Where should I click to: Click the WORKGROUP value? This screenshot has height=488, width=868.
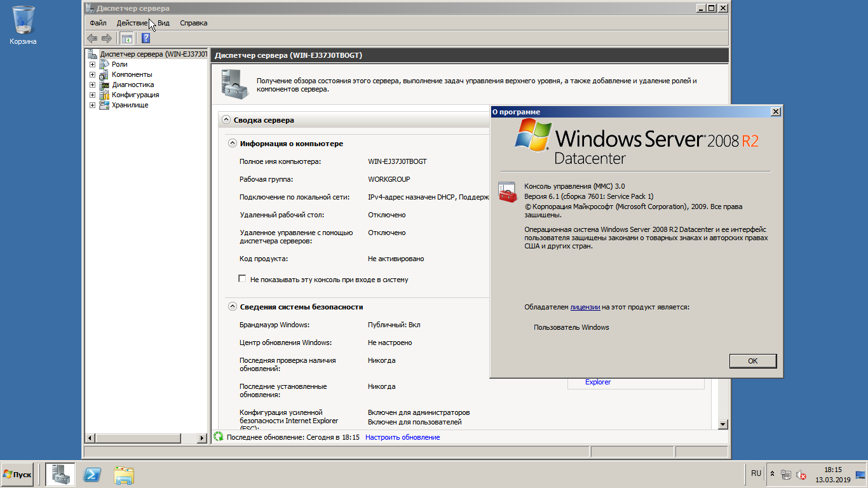coord(389,179)
